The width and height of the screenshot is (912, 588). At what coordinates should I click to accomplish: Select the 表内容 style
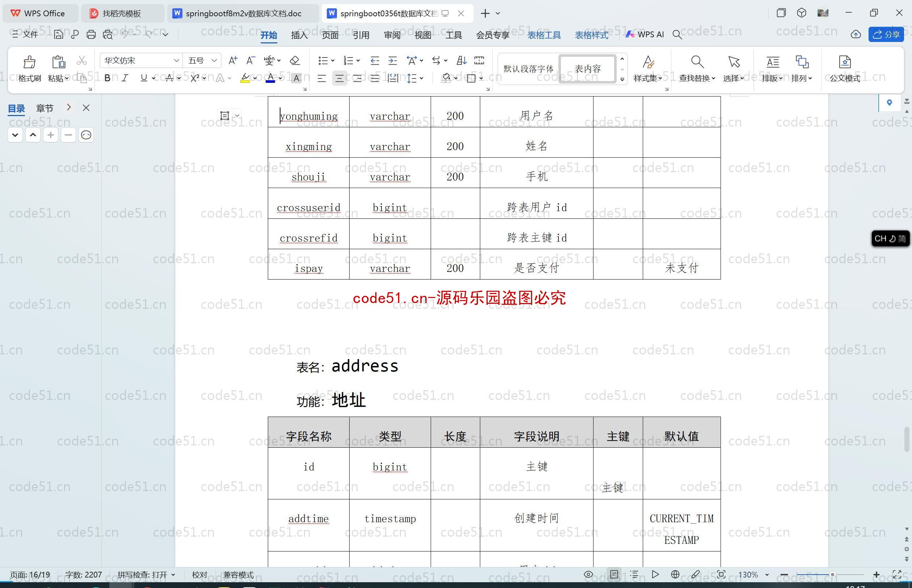coord(588,69)
